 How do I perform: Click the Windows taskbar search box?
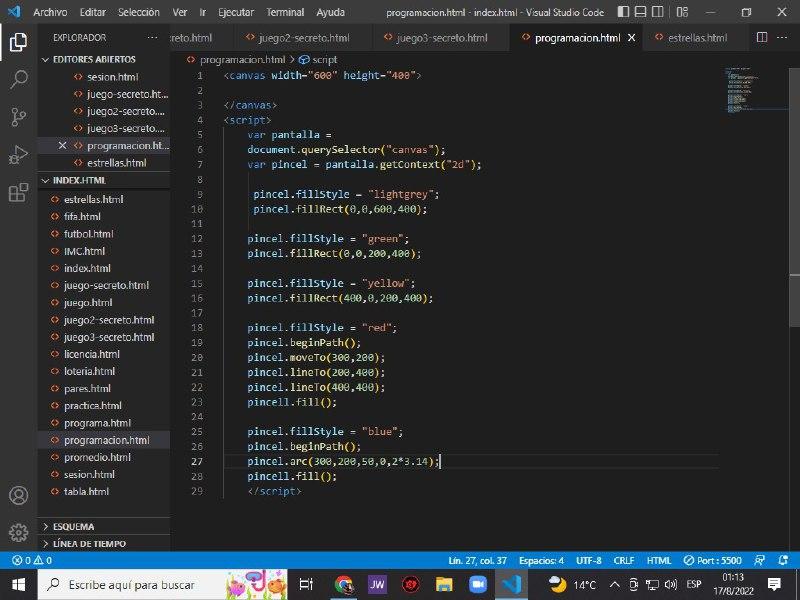[162, 585]
